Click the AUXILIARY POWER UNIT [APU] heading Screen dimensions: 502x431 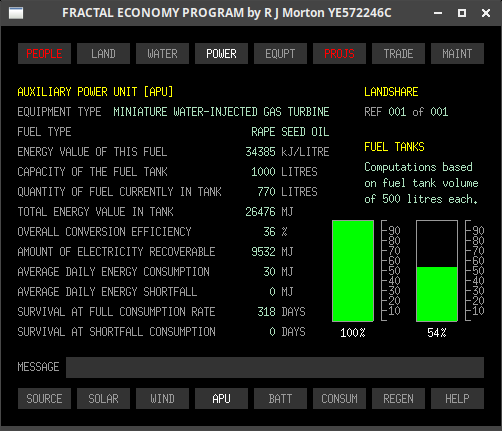[x=95, y=92]
